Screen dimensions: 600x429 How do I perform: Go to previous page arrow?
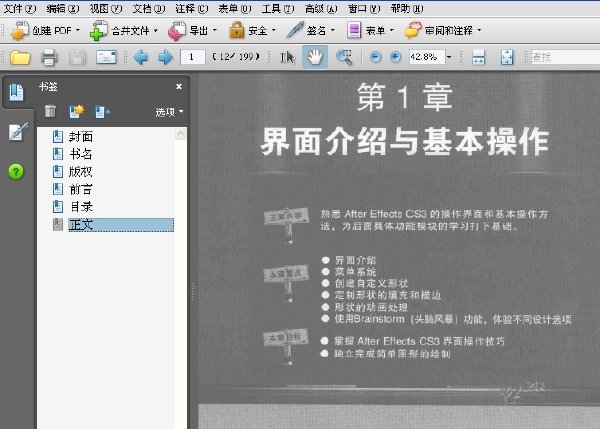pyautogui.click(x=141, y=57)
